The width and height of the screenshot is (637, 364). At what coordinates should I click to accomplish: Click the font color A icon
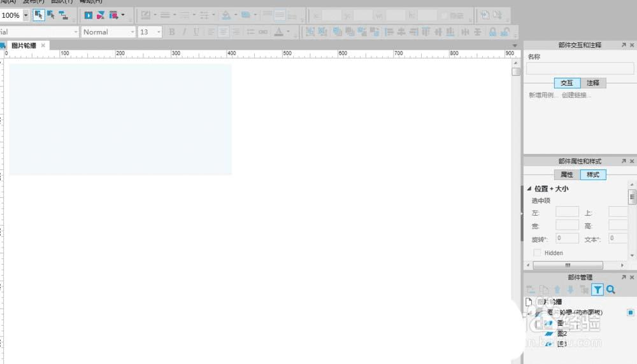click(279, 32)
